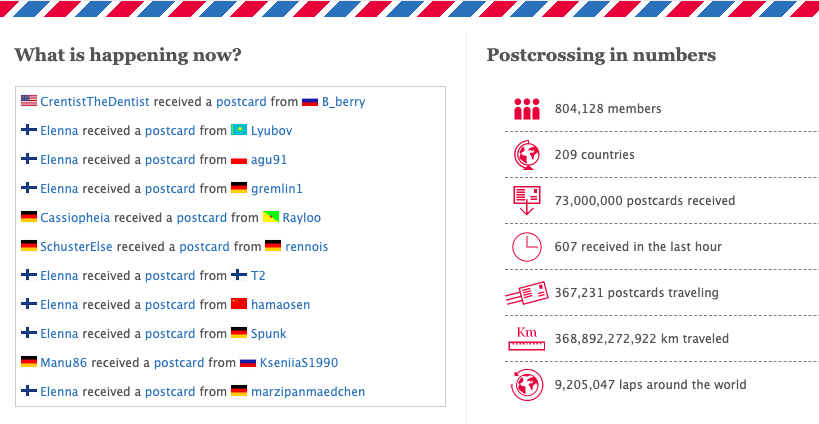Click the Kazakhstan flag beside Lyubov

coord(239,129)
